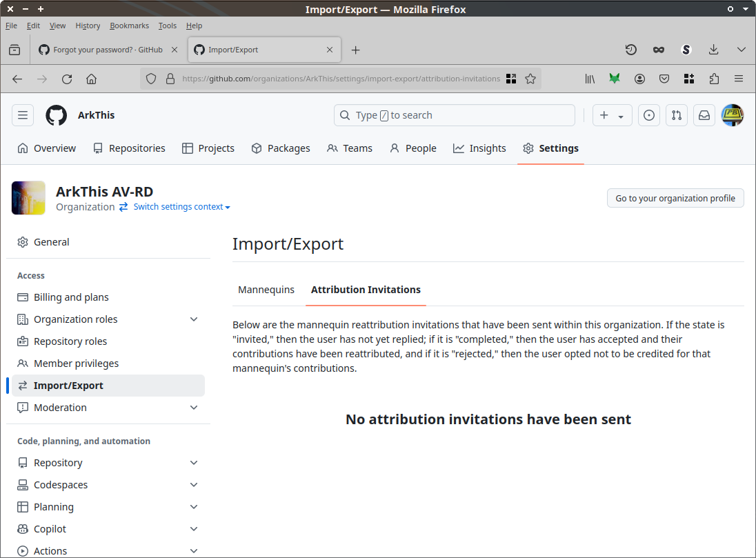Expand the Organization roles section
The height and width of the screenshot is (558, 756).
tap(194, 319)
